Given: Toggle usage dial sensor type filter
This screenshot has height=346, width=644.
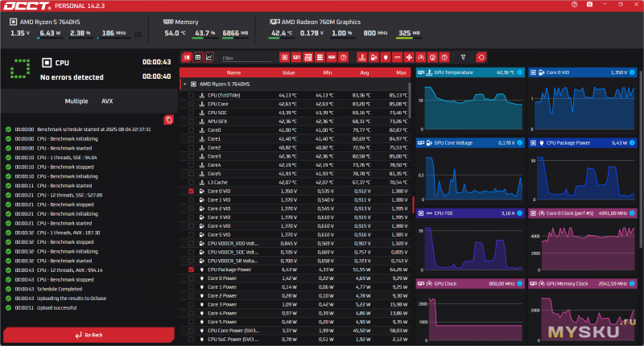Looking at the screenshot, I should [x=432, y=57].
